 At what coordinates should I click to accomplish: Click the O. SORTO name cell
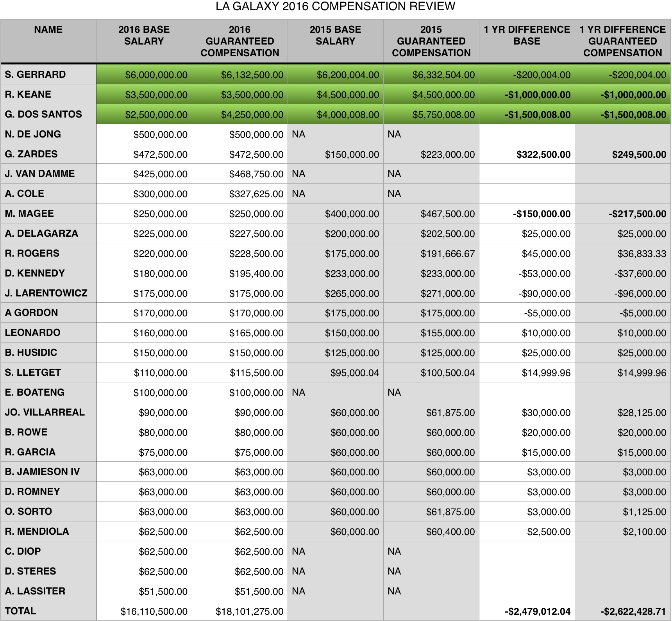(x=48, y=511)
